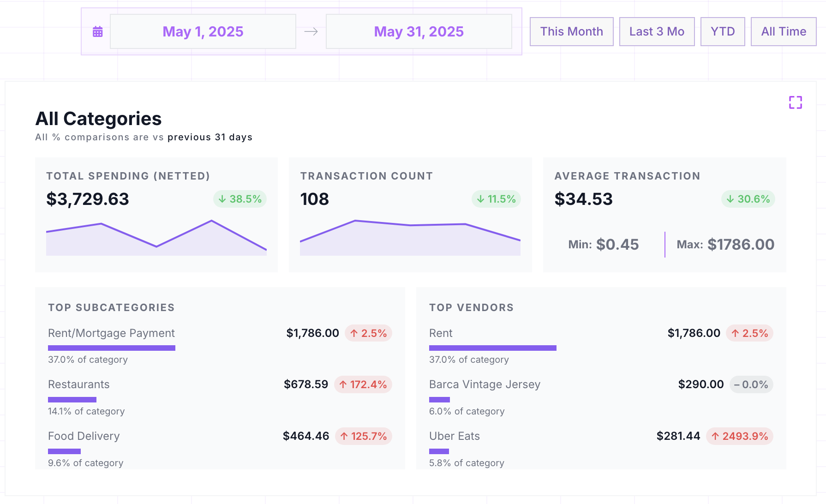
Task: Click the arrow between the two date fields
Action: [x=311, y=31]
